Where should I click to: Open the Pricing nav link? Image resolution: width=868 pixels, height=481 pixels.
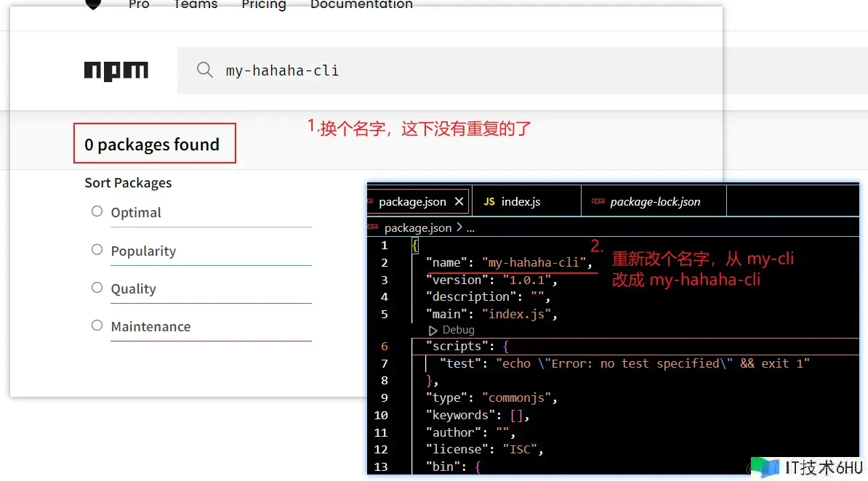click(264, 5)
